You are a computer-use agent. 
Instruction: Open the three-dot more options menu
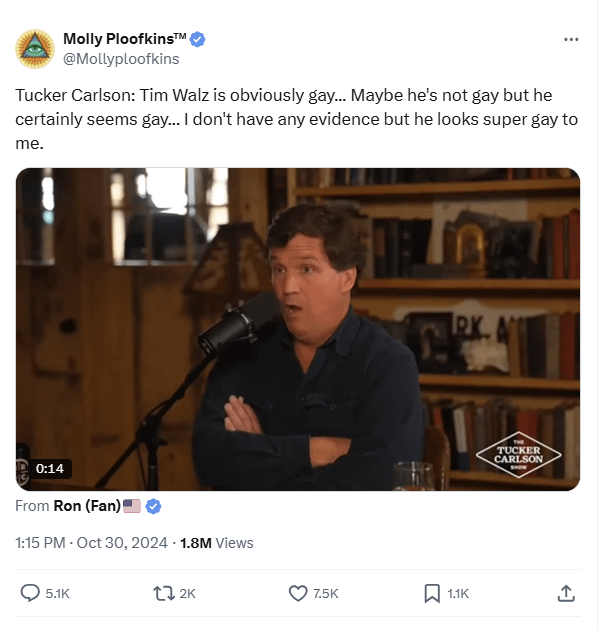tap(571, 39)
